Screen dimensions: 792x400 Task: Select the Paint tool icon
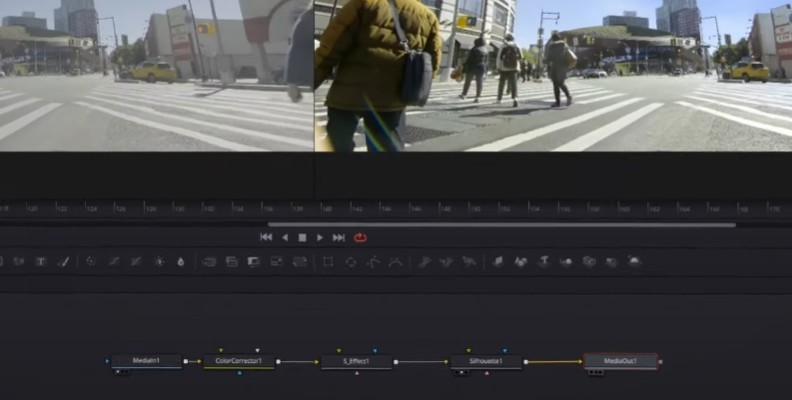[63, 262]
